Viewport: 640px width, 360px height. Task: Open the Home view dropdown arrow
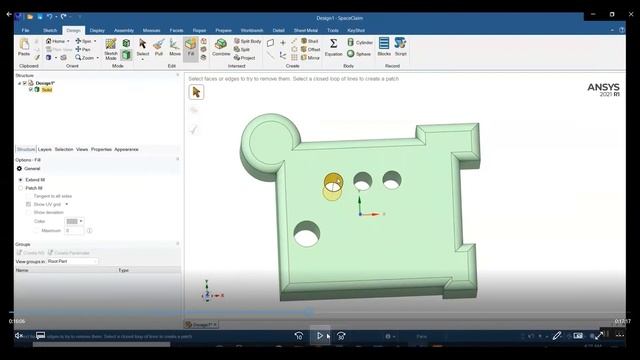point(68,41)
